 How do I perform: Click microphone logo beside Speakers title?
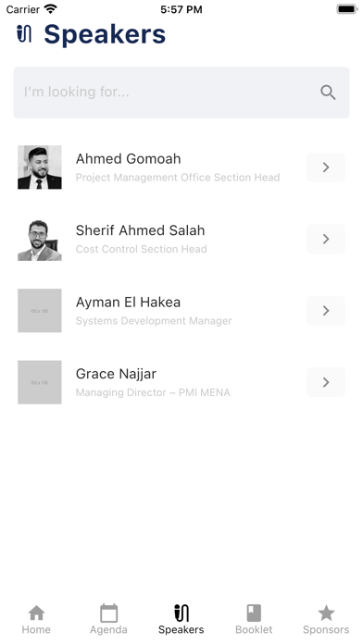pos(24,33)
